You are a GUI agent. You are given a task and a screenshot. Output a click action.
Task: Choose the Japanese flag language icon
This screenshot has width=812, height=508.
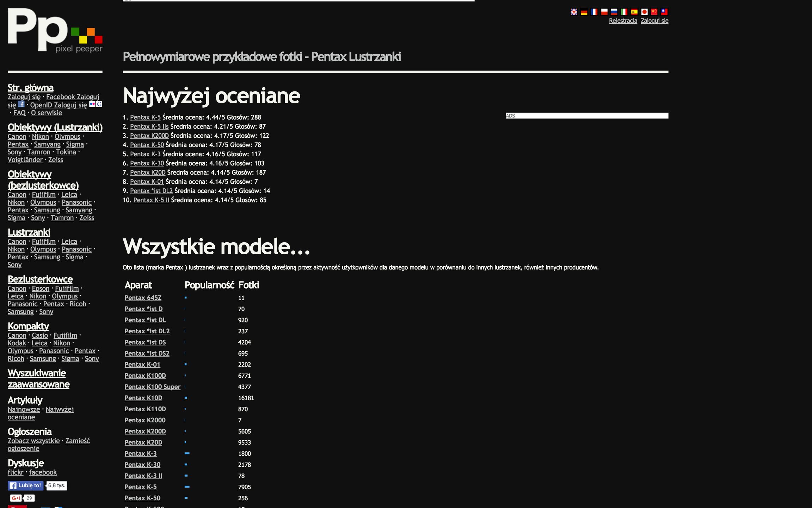point(644,12)
